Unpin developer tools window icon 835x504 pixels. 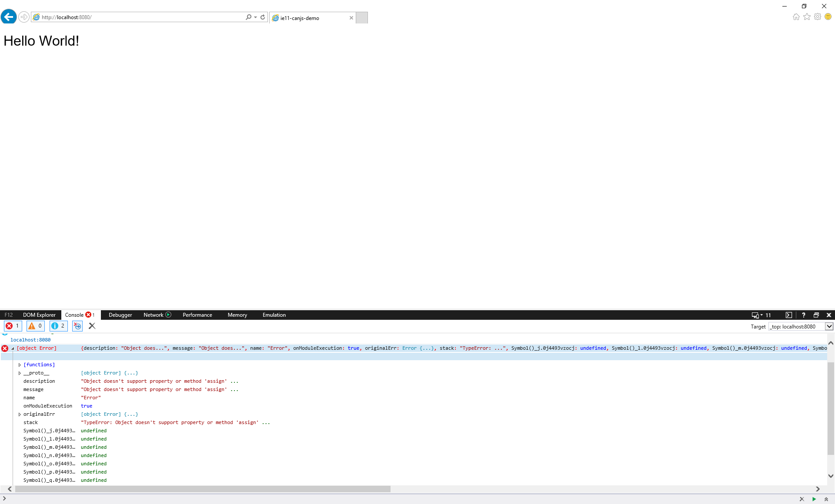click(816, 315)
